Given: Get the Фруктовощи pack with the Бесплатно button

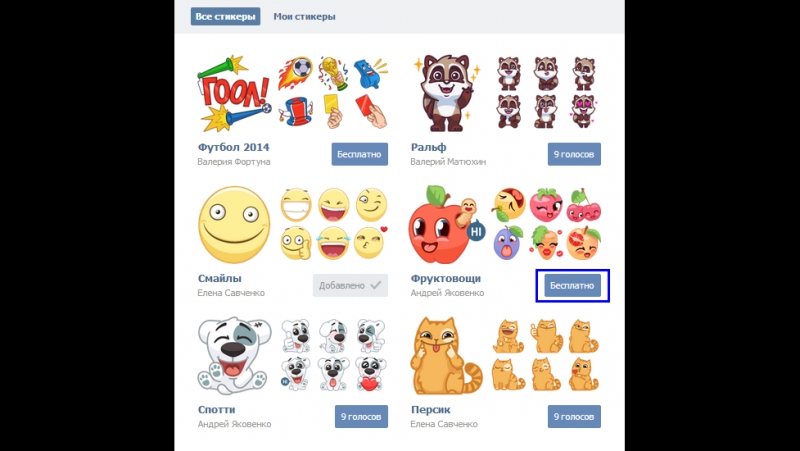Looking at the screenshot, I should (x=572, y=286).
